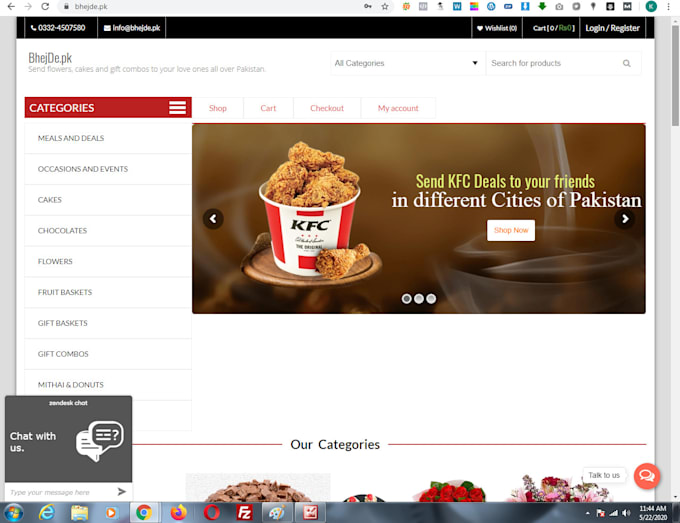
Task: Open the saved passwords key icon
Action: coord(368,7)
